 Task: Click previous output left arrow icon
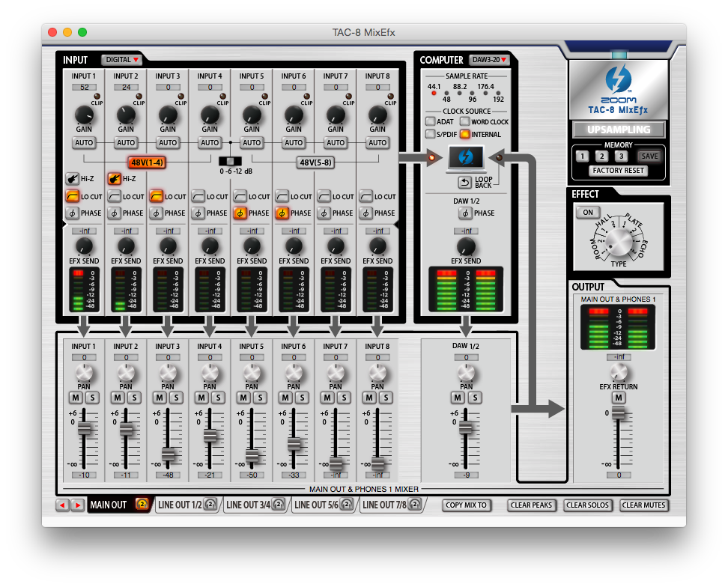click(62, 505)
